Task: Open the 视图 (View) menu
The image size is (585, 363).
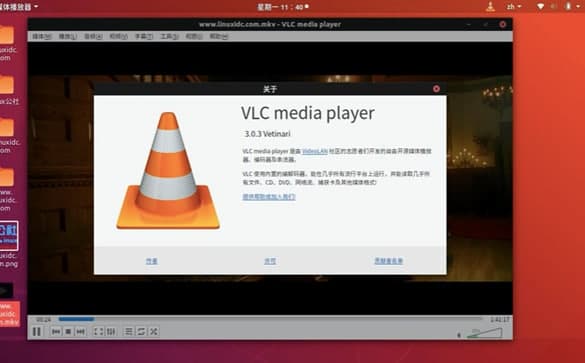Action: [194, 36]
